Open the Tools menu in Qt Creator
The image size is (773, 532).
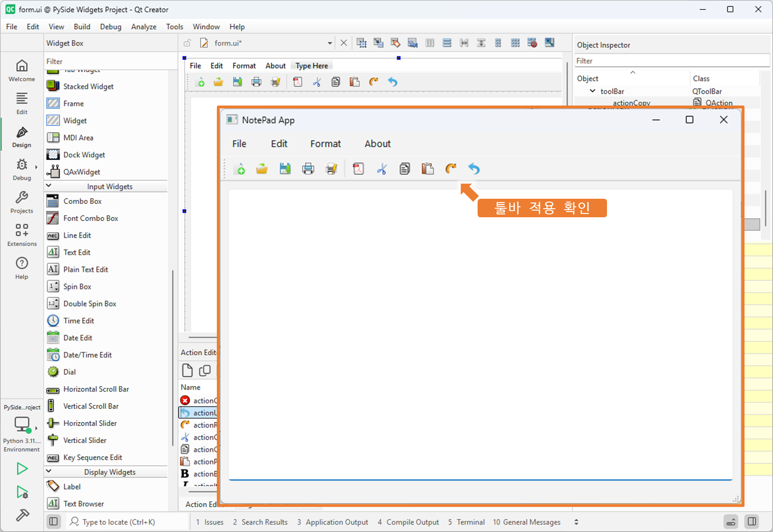coord(175,27)
